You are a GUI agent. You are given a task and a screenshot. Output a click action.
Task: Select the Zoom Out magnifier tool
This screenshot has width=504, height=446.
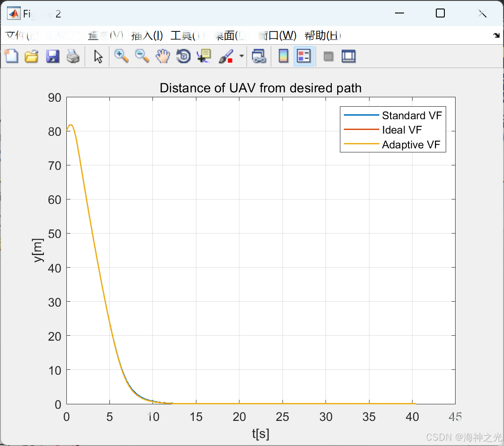click(142, 56)
